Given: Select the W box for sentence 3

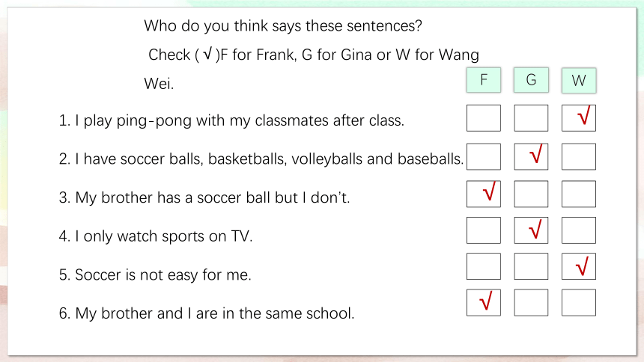Looking at the screenshot, I should pos(579,194).
